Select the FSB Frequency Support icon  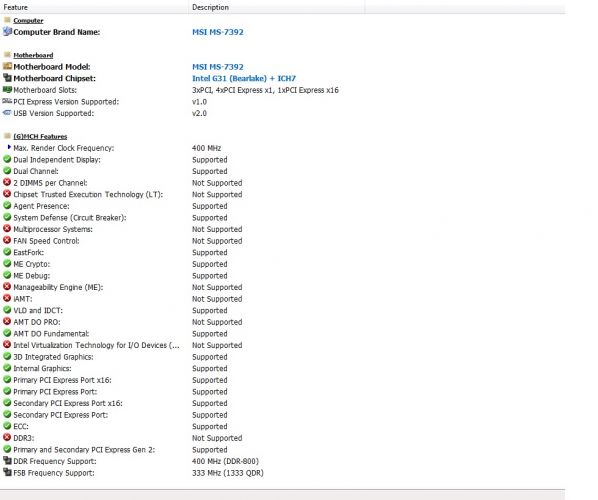pos(7,472)
